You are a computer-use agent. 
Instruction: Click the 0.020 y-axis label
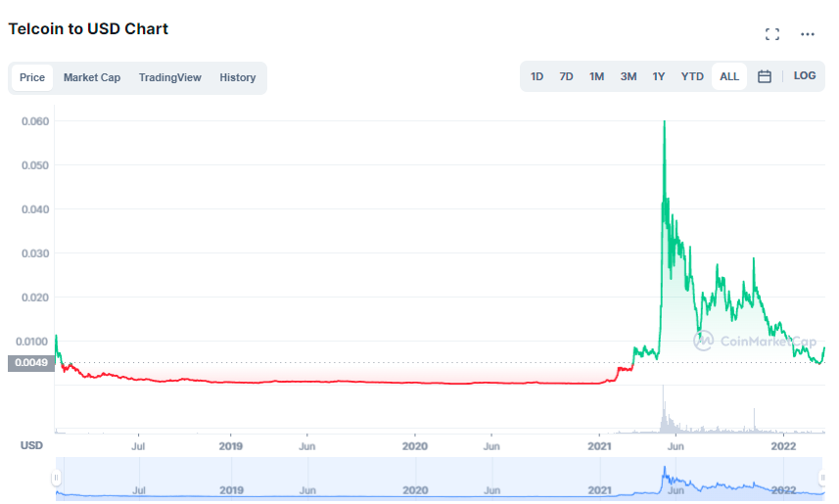tap(35, 298)
